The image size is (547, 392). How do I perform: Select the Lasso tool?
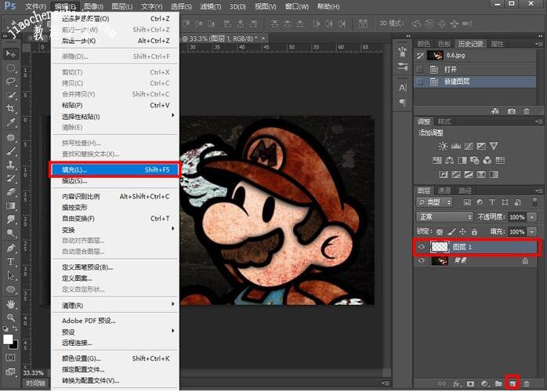(11, 82)
